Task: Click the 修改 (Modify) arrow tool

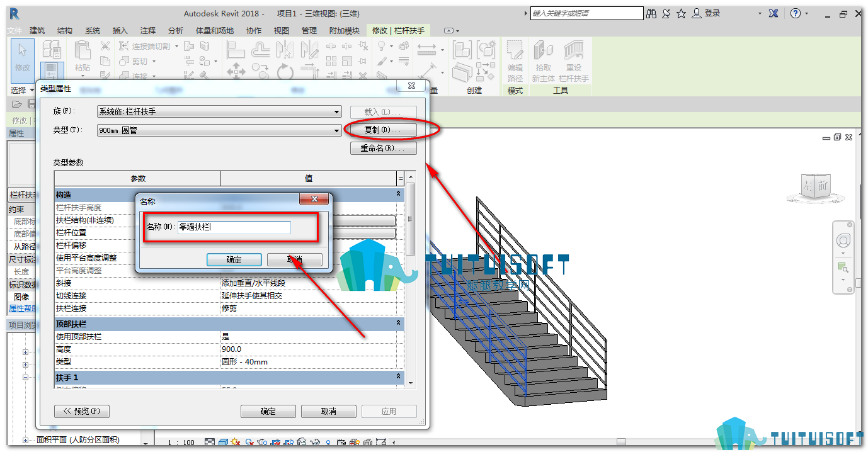Action: click(23, 57)
